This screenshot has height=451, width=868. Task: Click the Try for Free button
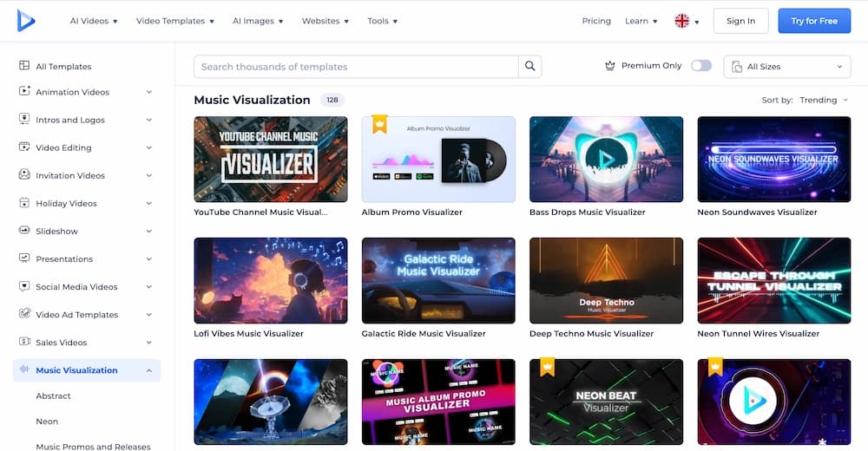tap(814, 21)
